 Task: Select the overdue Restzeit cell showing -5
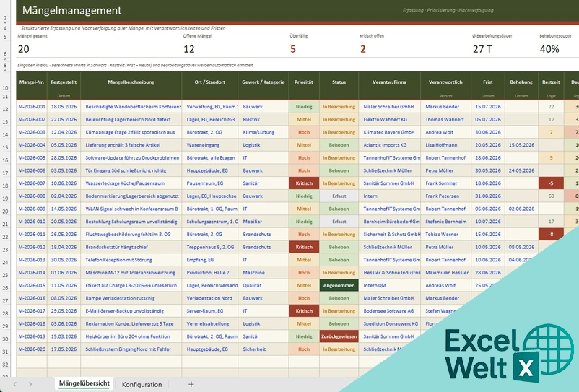(x=551, y=183)
